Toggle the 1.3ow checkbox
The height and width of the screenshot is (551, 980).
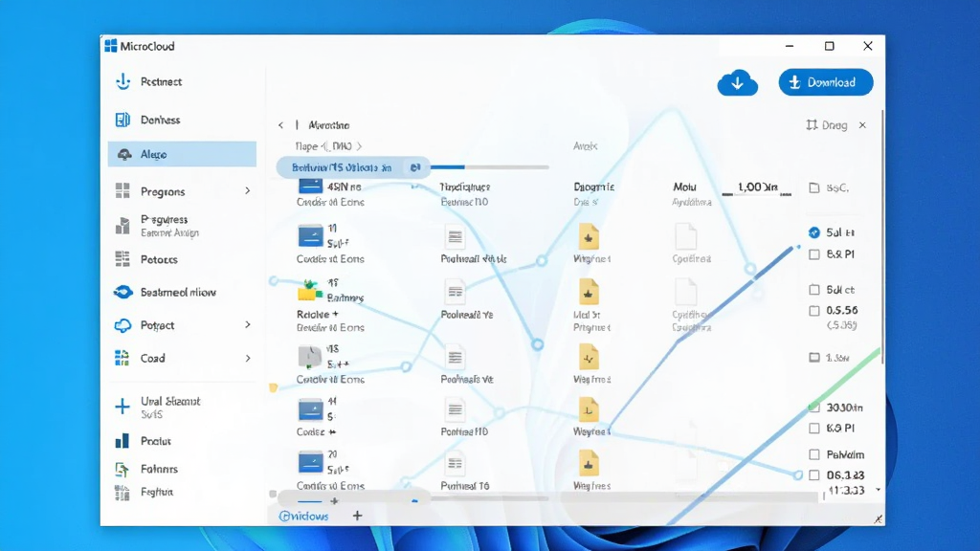click(x=813, y=358)
